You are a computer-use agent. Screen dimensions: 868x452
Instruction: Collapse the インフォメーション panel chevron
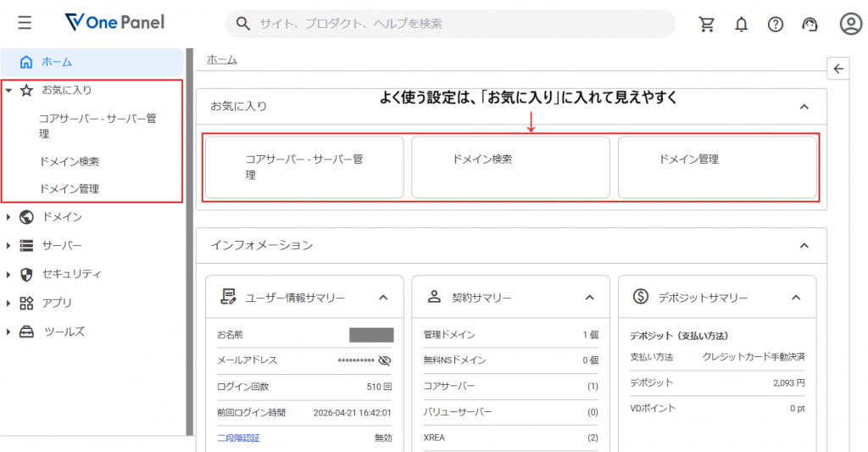(804, 245)
